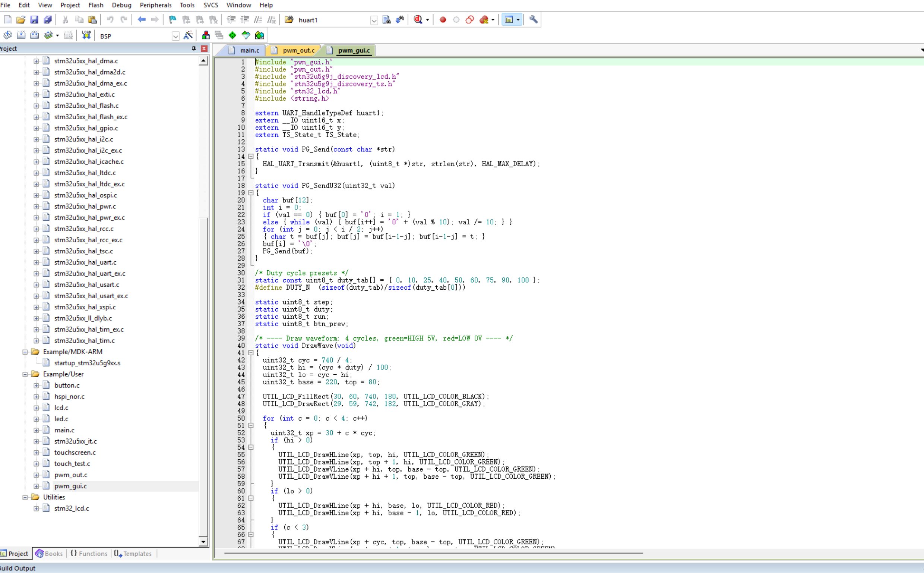Open the Peripherals menu
This screenshot has height=573, width=924.
click(x=155, y=5)
